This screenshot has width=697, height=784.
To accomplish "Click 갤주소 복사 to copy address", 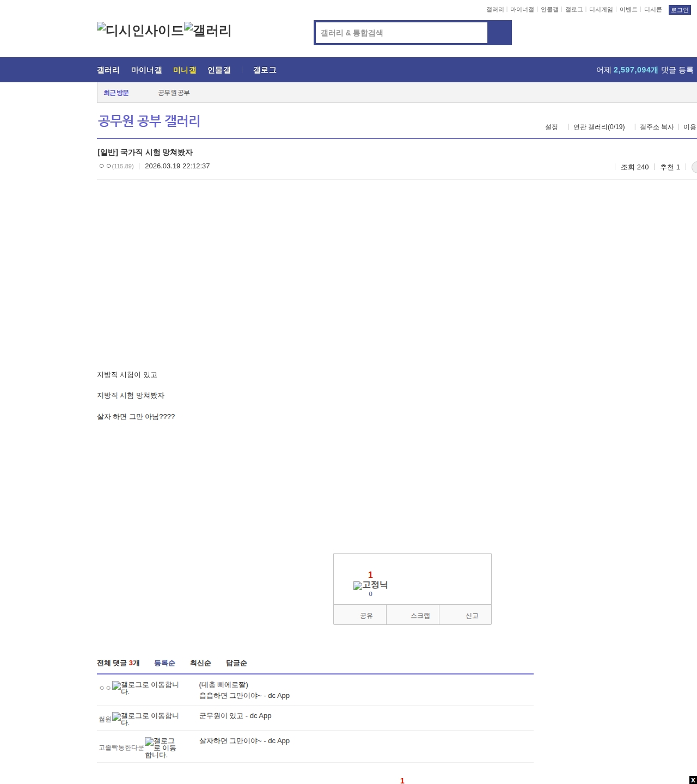I will coord(657,127).
